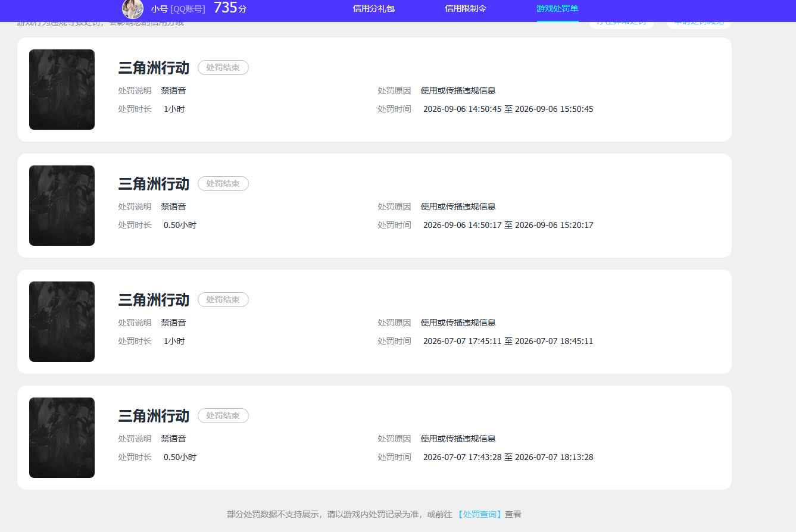Click the 735分 credit score
Image resolution: width=796 pixels, height=532 pixels.
click(x=230, y=8)
